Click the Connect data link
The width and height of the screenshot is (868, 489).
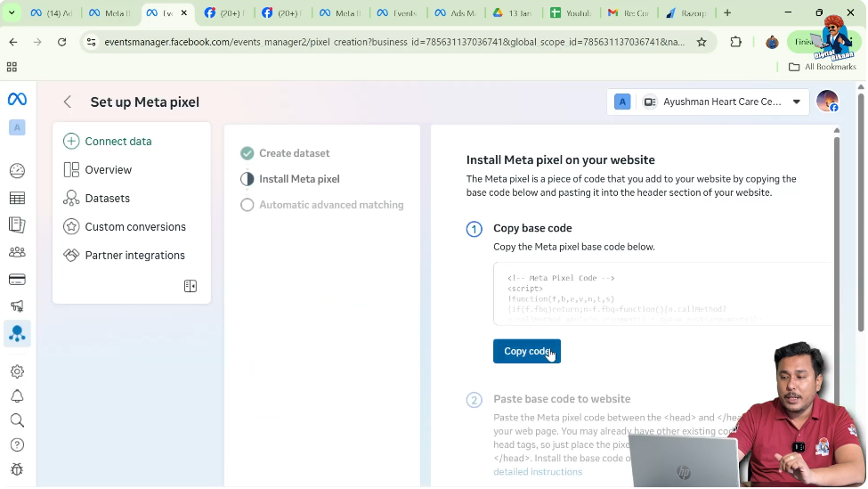click(118, 142)
